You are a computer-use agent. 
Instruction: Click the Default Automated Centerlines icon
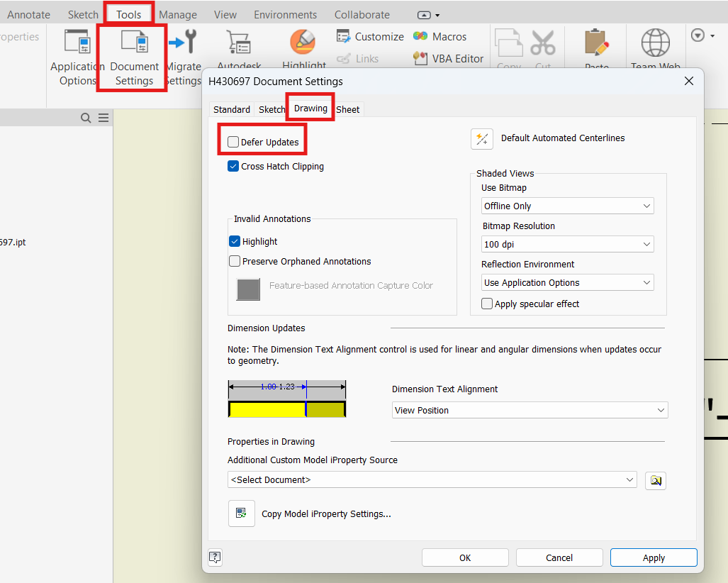point(482,139)
